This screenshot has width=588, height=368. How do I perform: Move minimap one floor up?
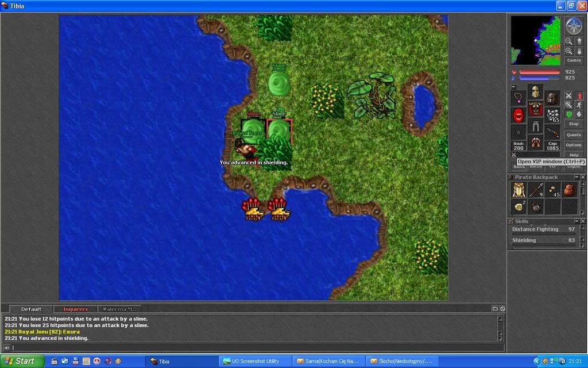(578, 41)
